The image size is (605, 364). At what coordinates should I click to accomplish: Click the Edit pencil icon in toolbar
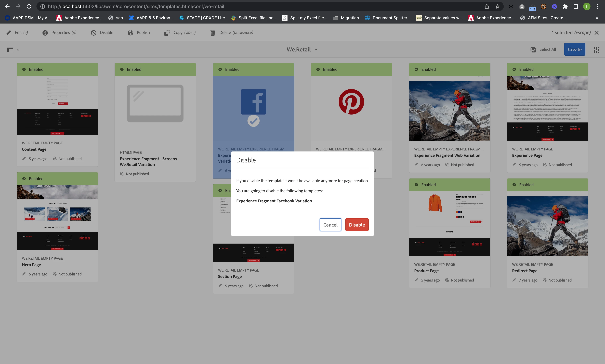[9, 33]
